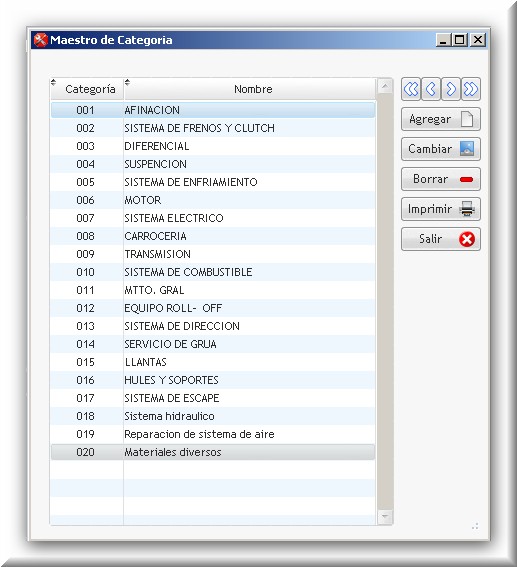The width and height of the screenshot is (517, 567).
Task: Click the Maestro de Categoria title icon
Action: pos(40,40)
